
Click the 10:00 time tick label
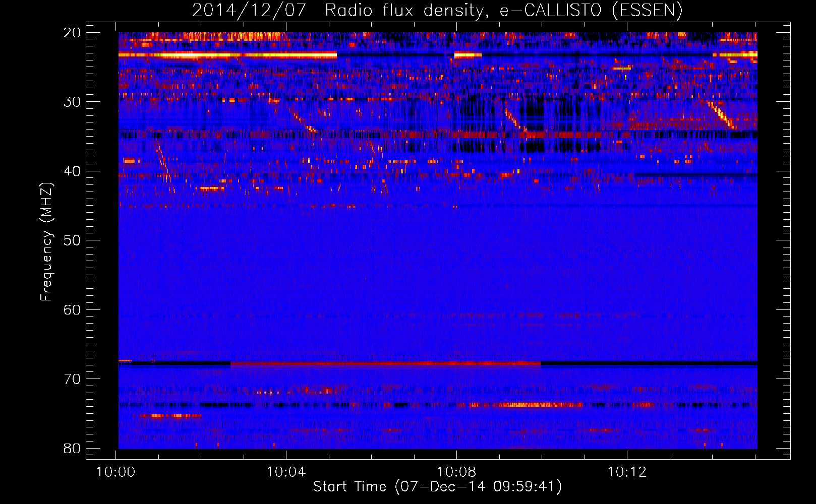point(116,472)
